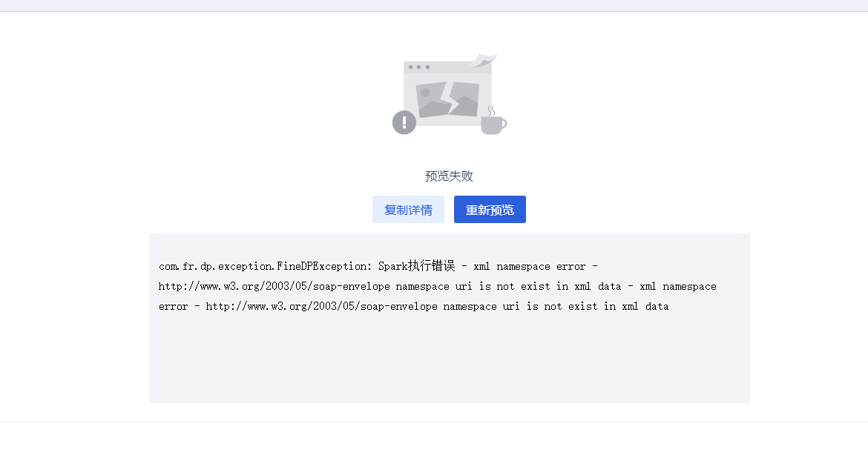Click the exclamation mark badge on the illustration

(404, 122)
